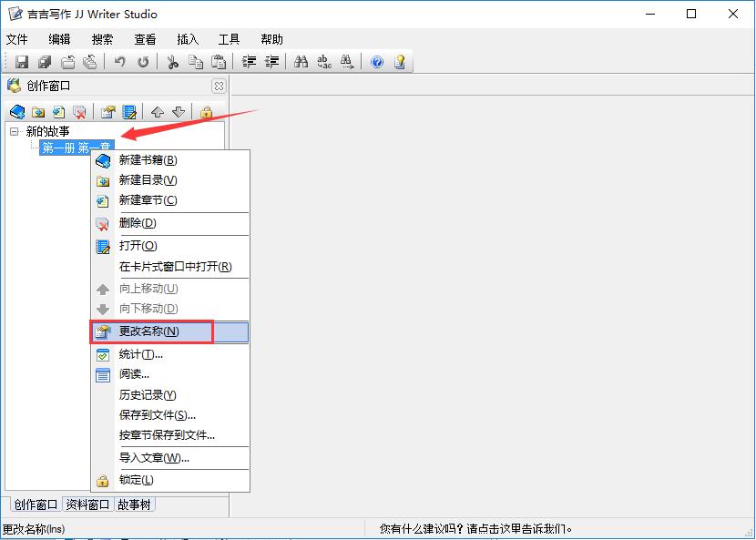The height and width of the screenshot is (540, 756).
Task: Click the red delete icon in the creation panel toolbar
Action: 77,111
